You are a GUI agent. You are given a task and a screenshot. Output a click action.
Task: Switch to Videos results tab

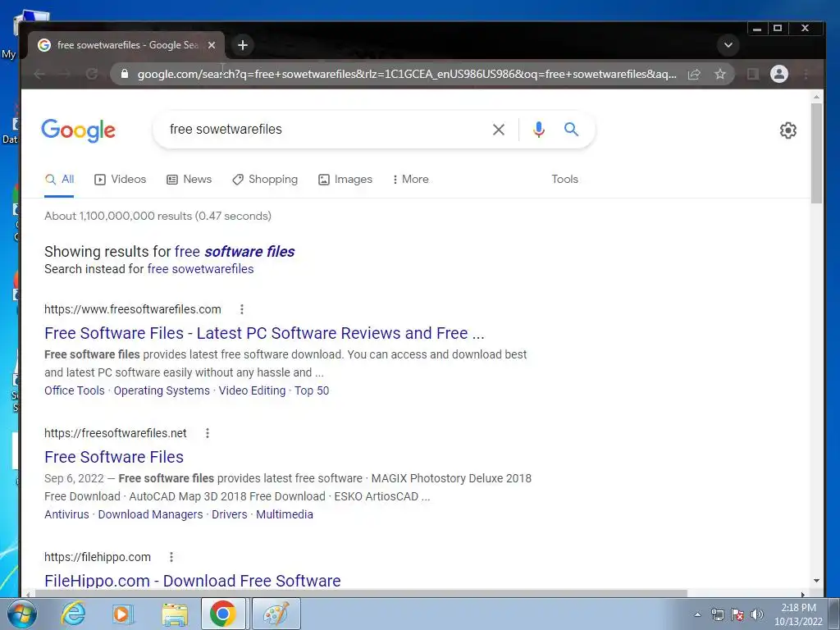120,179
